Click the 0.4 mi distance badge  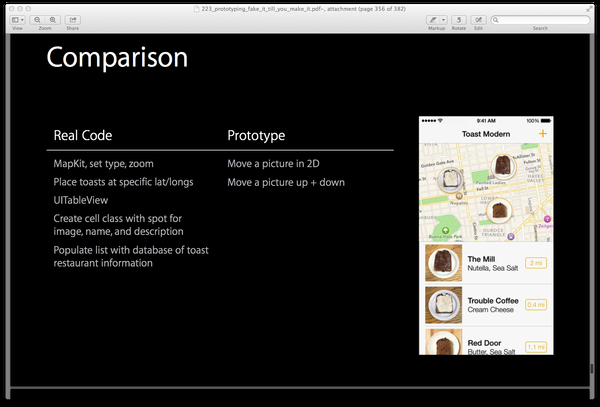click(x=536, y=305)
